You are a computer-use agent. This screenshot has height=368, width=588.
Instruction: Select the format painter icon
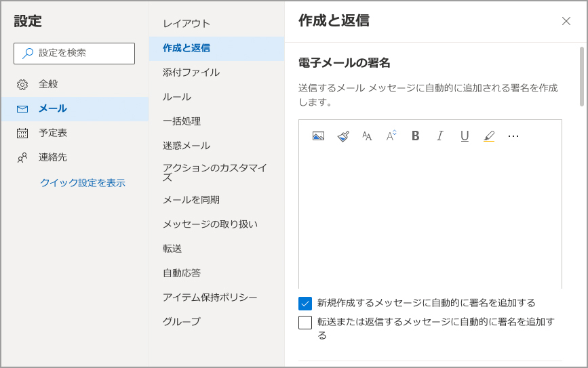pos(343,136)
